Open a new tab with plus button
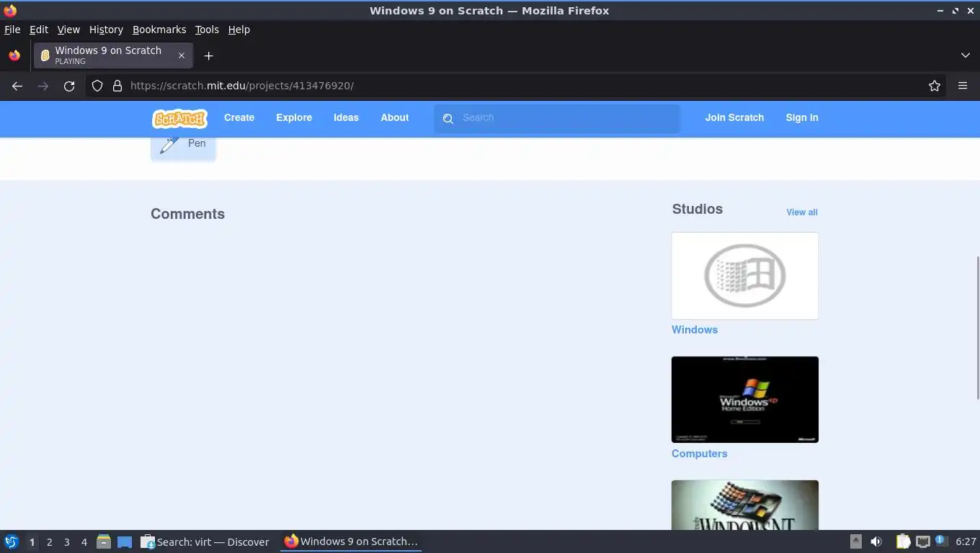980x553 pixels. pos(208,55)
